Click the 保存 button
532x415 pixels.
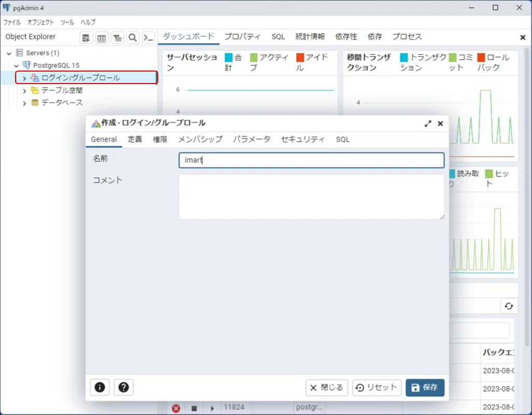click(x=425, y=388)
